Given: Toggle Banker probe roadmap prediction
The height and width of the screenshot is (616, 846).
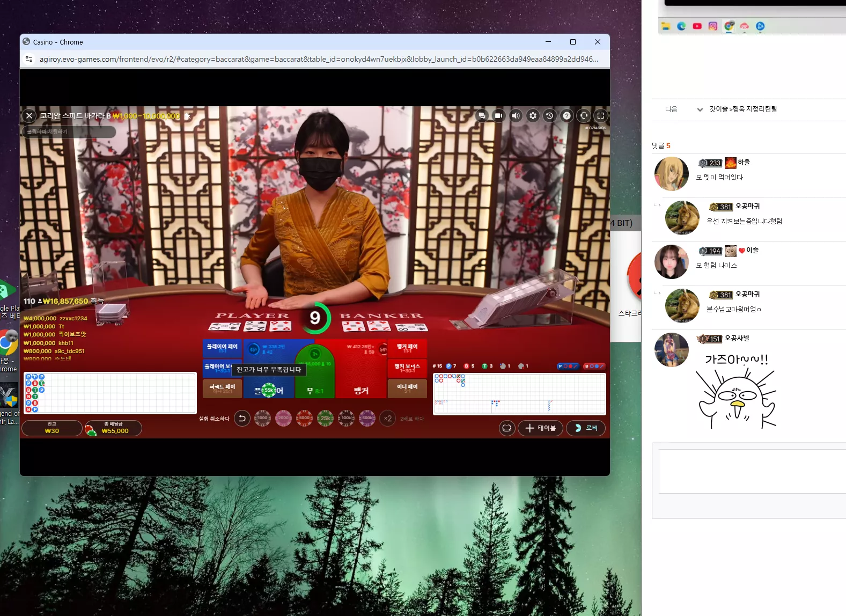Looking at the screenshot, I should [594, 366].
